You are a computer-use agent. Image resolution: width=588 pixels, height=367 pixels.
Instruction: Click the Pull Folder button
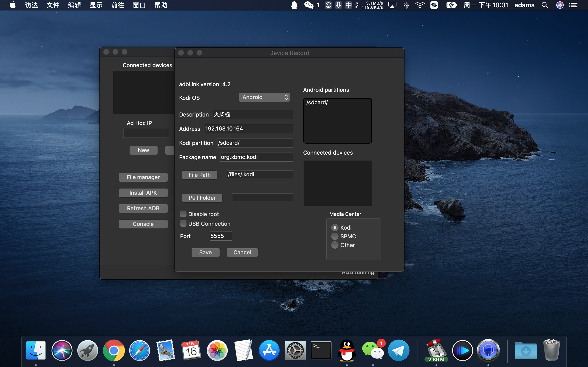coord(202,198)
